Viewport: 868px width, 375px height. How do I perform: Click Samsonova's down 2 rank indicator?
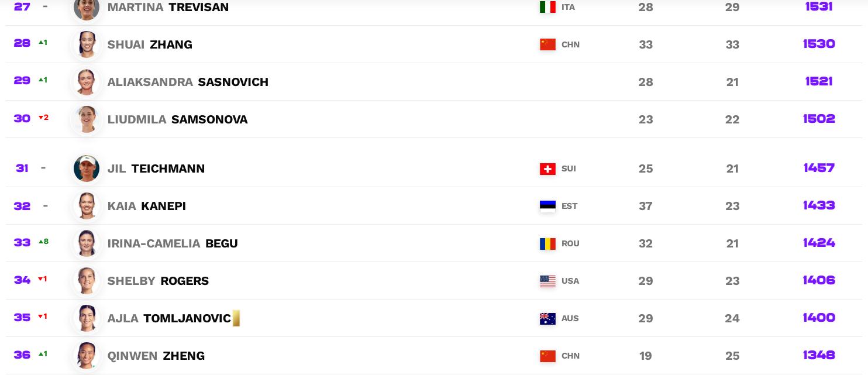43,118
